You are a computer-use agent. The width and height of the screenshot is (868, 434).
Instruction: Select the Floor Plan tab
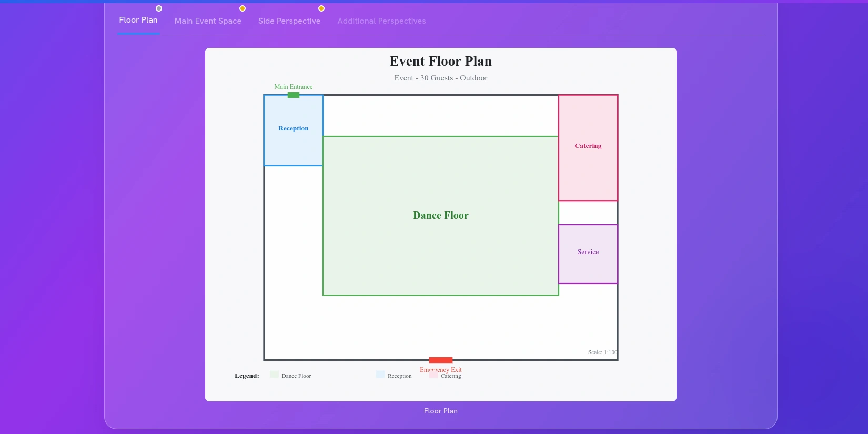138,20
